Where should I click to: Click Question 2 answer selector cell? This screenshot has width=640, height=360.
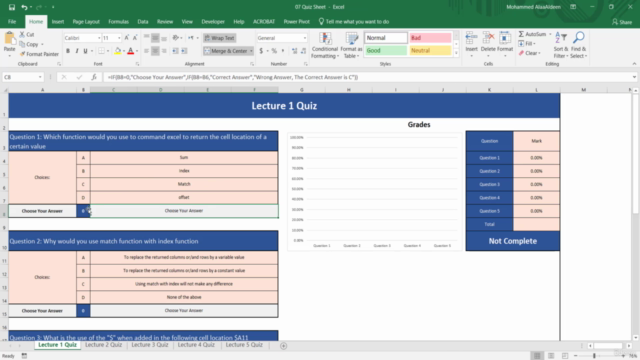point(83,311)
